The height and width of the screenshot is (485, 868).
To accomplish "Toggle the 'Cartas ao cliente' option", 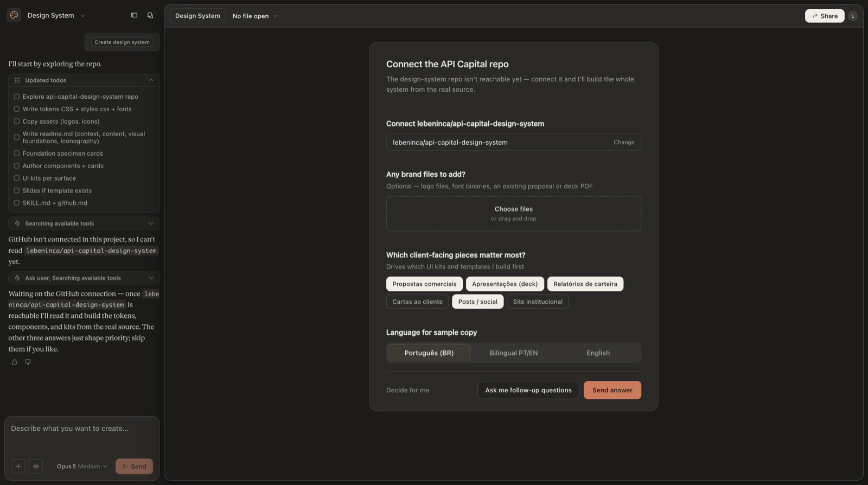I will [x=418, y=302].
